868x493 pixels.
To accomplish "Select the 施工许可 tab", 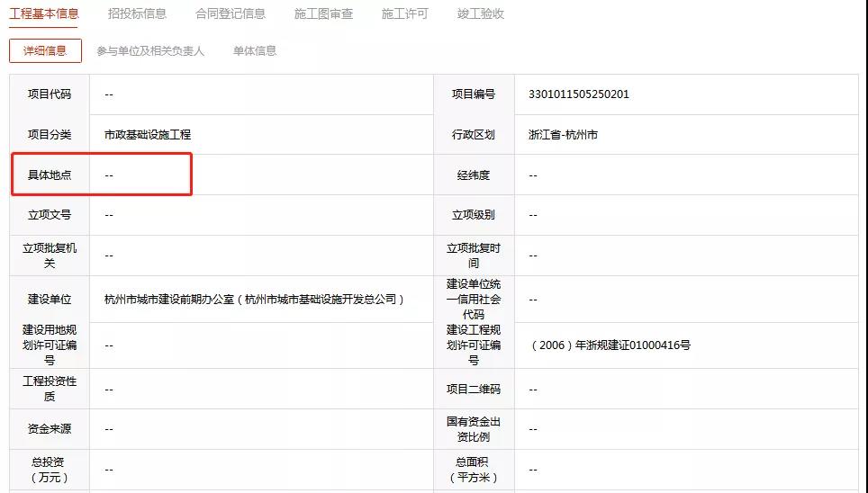I will (x=404, y=13).
